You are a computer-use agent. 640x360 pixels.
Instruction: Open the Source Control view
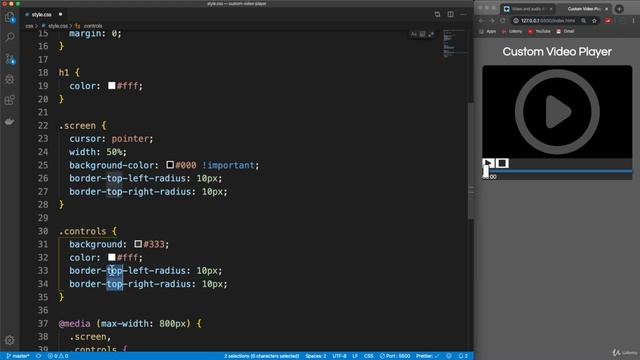click(x=10, y=59)
